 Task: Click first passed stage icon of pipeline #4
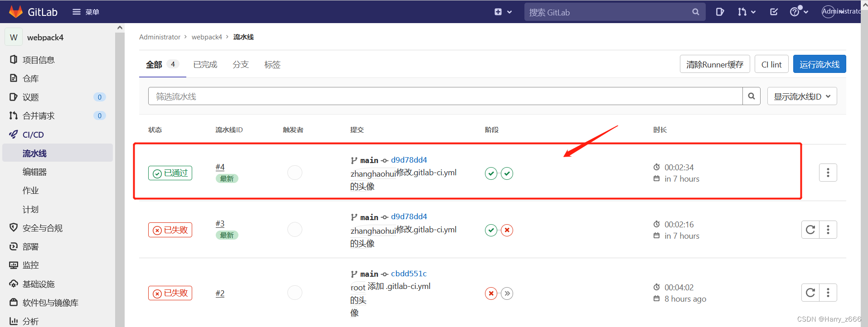(491, 173)
